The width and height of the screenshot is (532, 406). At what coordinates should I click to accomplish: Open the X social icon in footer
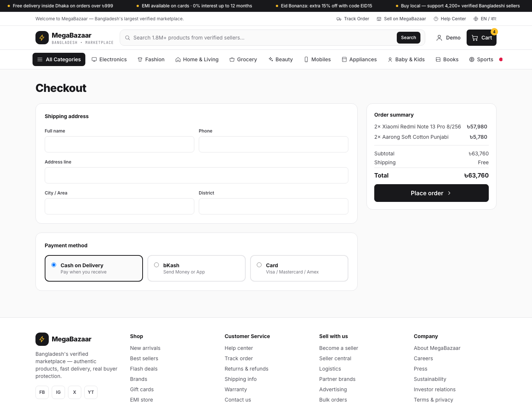[75, 392]
